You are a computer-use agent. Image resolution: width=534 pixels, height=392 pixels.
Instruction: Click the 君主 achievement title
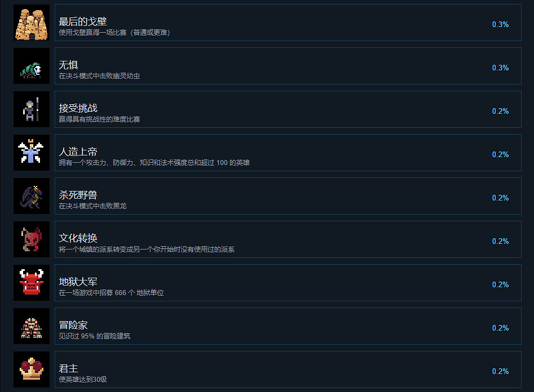(x=69, y=368)
